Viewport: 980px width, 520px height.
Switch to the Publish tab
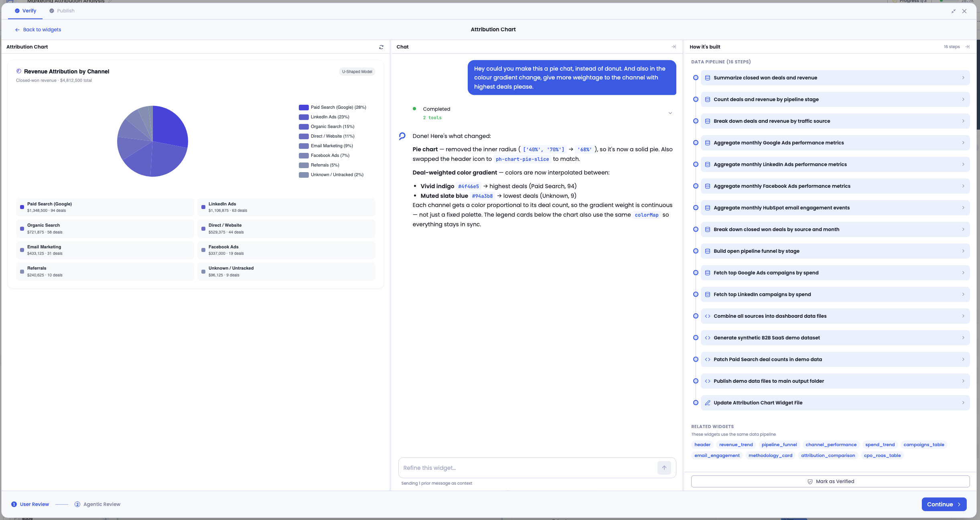(x=62, y=11)
